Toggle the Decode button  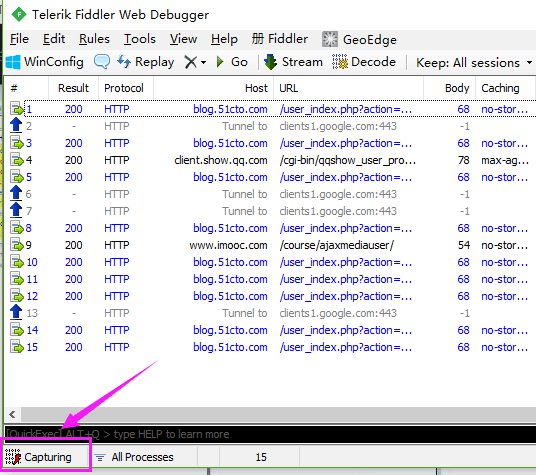[x=364, y=62]
